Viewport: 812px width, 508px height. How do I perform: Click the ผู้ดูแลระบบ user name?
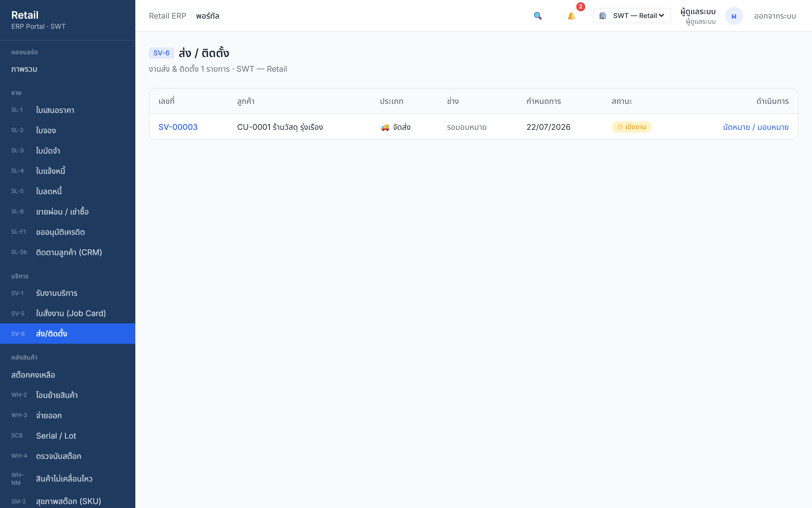click(x=698, y=12)
